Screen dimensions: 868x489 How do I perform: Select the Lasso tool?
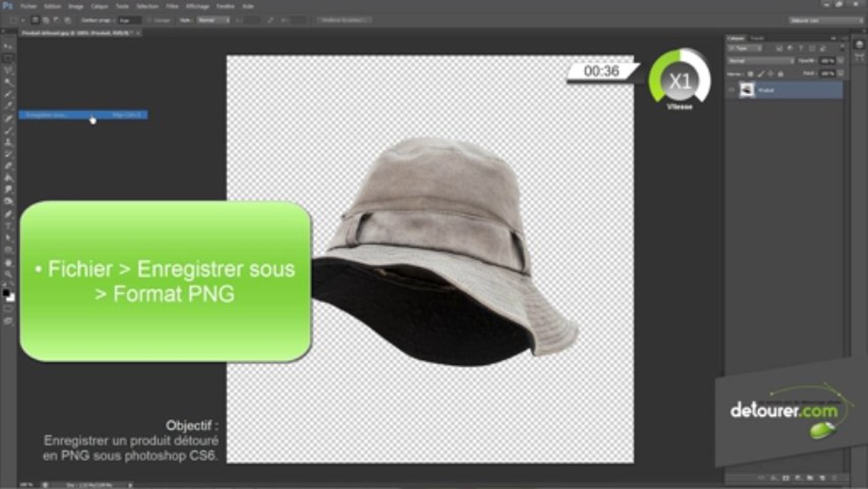point(9,69)
